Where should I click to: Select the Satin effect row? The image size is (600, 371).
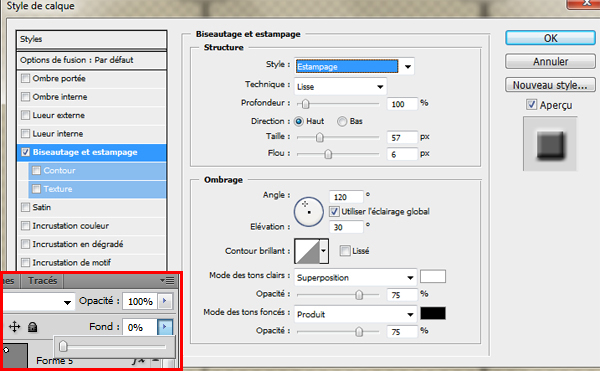point(92,207)
